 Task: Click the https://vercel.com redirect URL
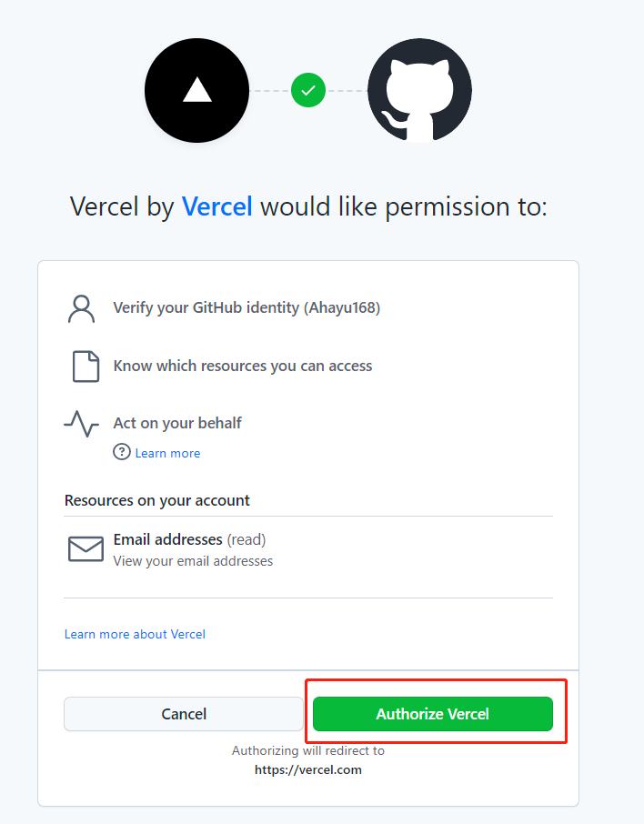(x=308, y=769)
